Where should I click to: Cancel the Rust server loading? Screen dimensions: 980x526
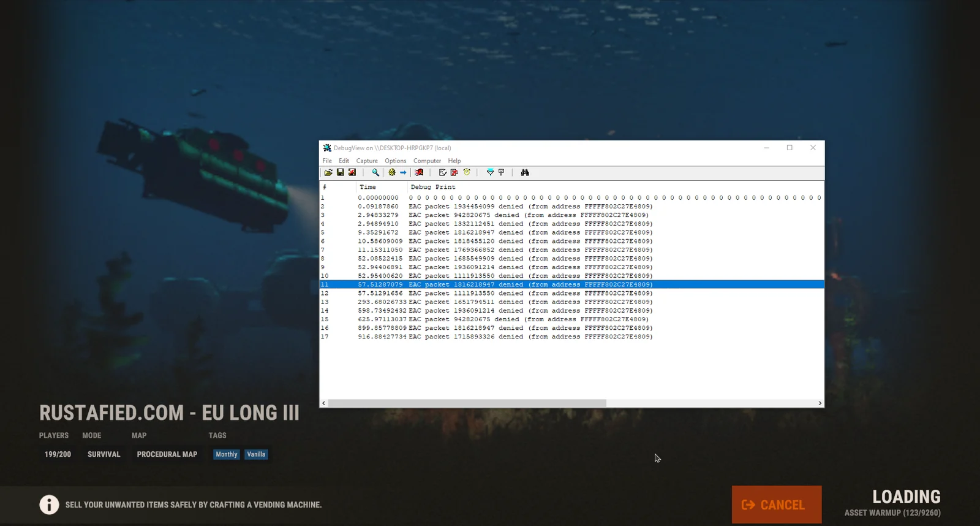point(777,505)
